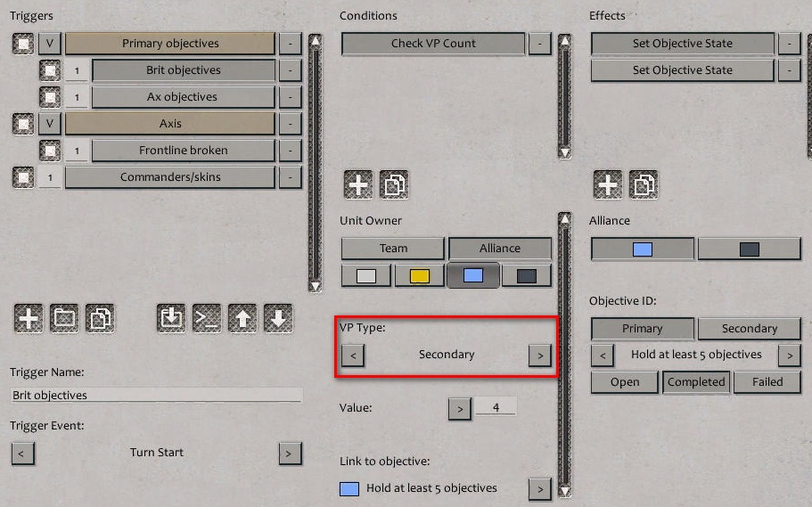Edit the Trigger Name field

pyautogui.click(x=156, y=395)
